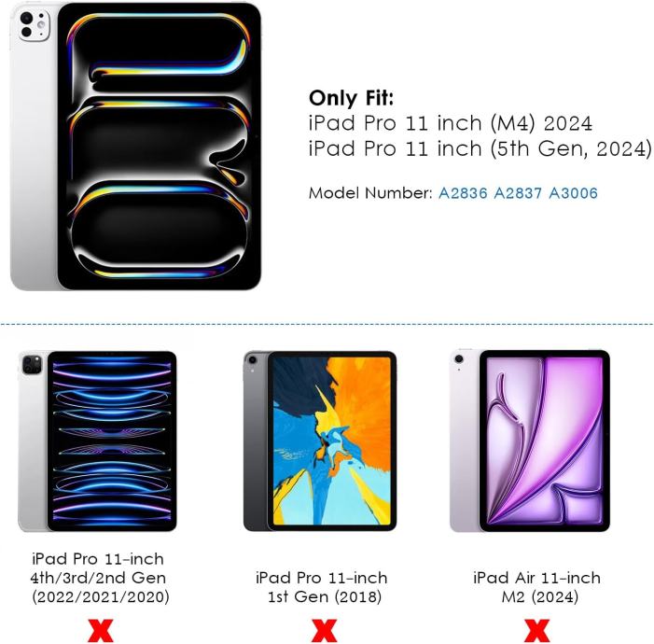Click the camera bump on the 2022 iPad Pro
The height and width of the screenshot is (644, 654).
32,364
